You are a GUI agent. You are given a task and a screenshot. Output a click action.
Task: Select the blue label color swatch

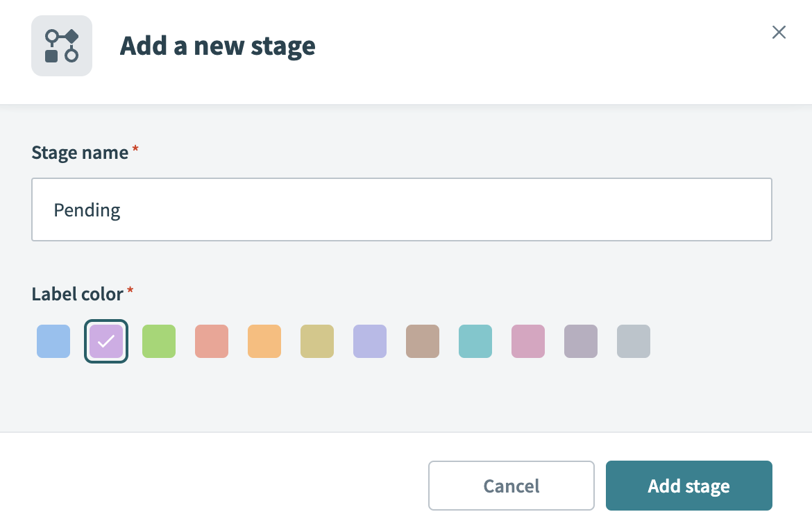click(x=53, y=341)
